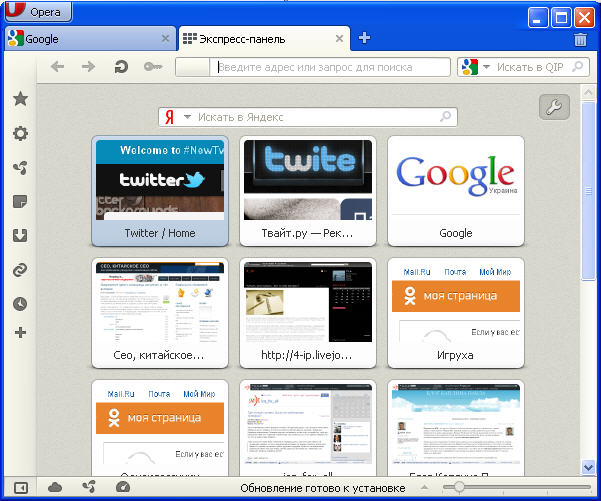Expand the Yandex search engine dropdown
This screenshot has height=501, width=601.
pyautogui.click(x=186, y=117)
